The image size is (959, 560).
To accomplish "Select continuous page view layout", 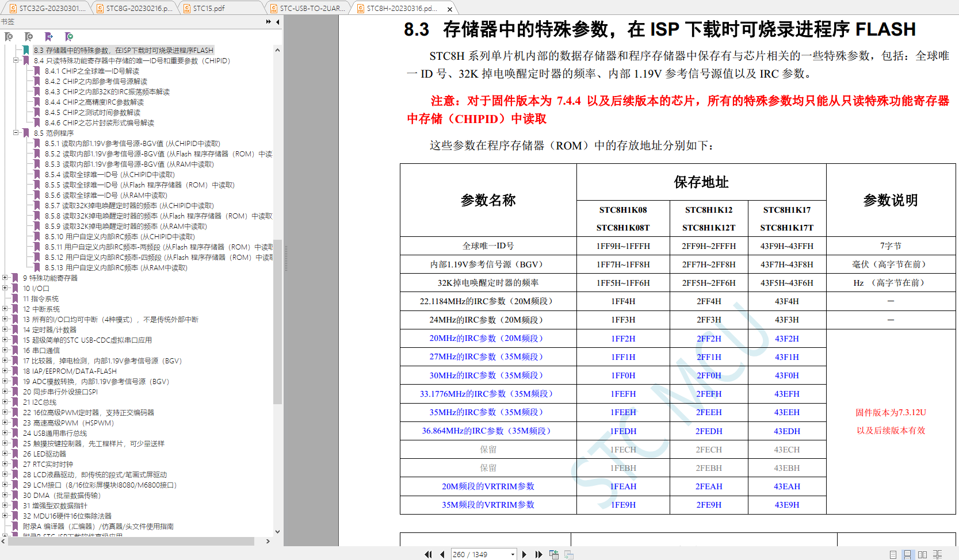I will (x=907, y=554).
